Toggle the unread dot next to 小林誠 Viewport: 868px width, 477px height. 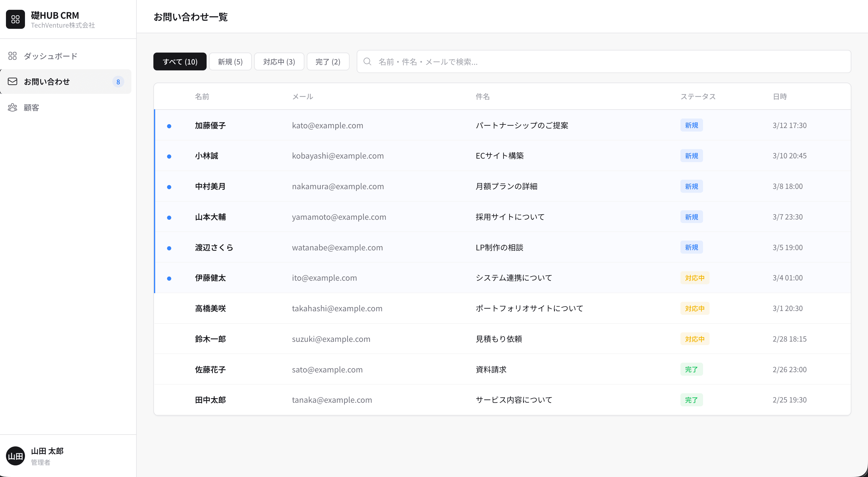(x=169, y=156)
